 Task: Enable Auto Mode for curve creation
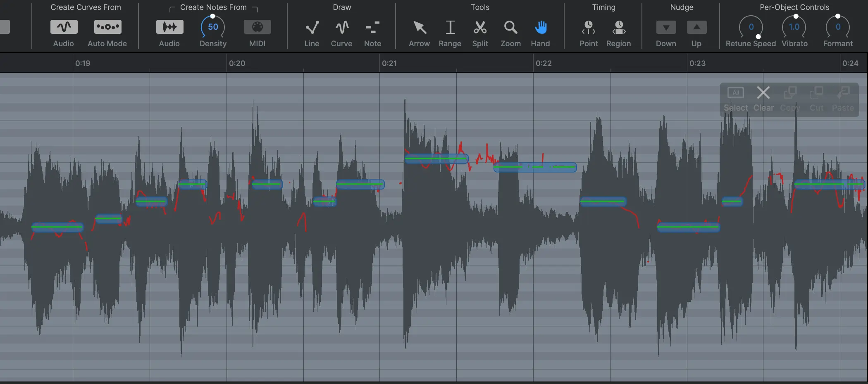[107, 27]
